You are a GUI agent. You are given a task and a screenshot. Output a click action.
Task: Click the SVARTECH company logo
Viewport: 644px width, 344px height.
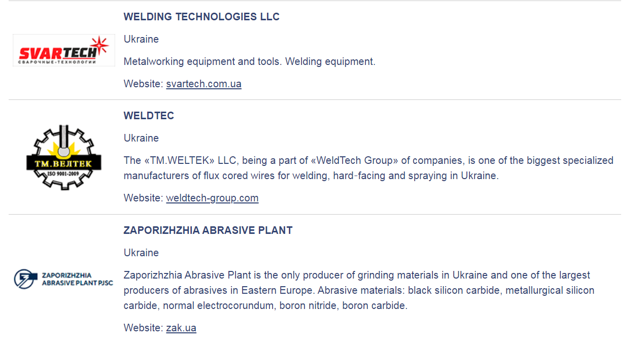[x=64, y=50]
